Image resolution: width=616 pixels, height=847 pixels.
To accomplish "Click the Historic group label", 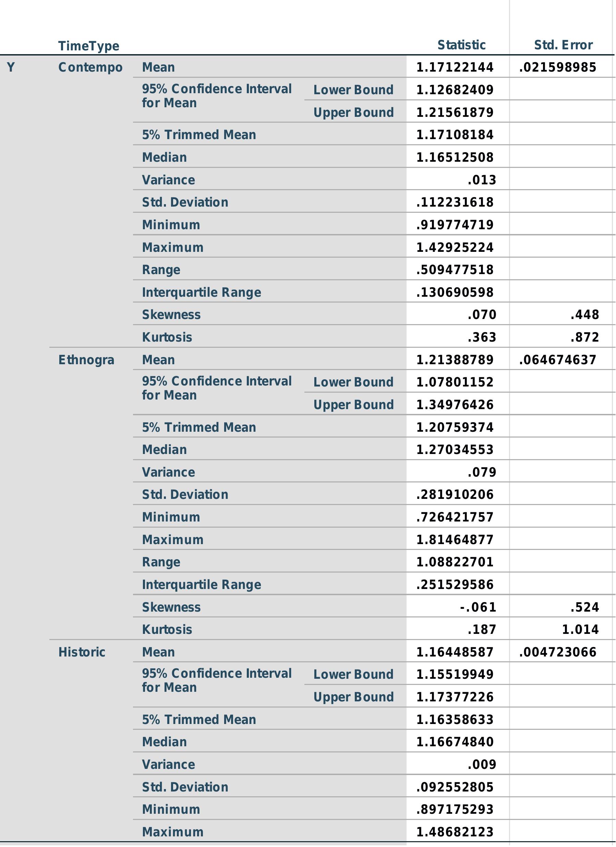I will 82,652.
